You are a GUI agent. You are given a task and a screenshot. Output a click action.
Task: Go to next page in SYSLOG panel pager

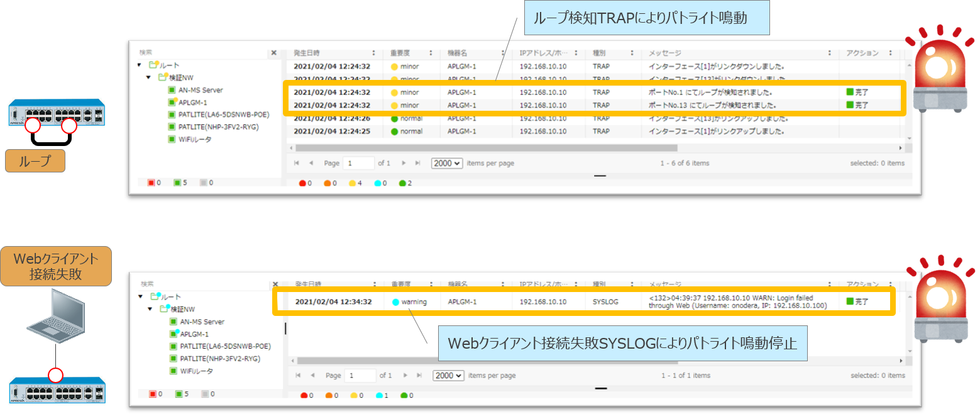[405, 375]
